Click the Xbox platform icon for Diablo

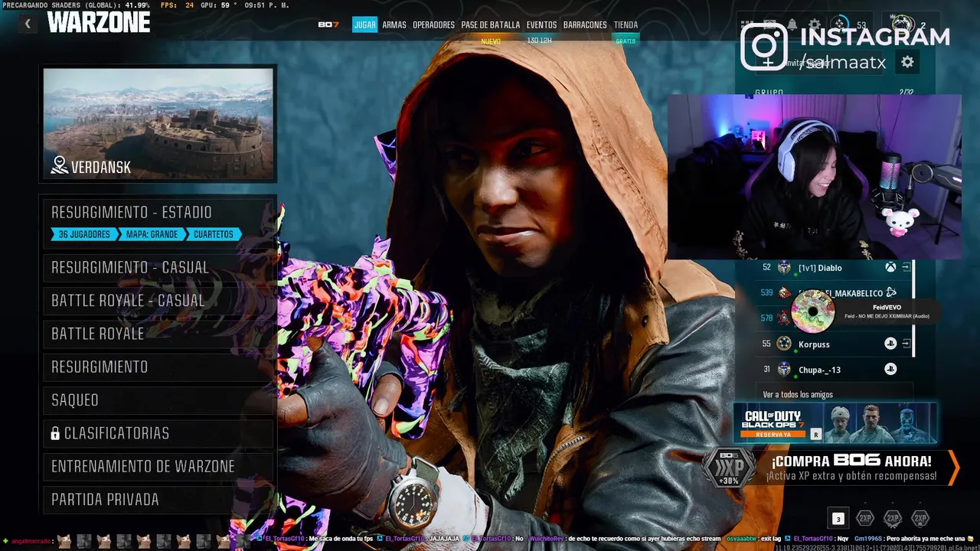pos(890,268)
